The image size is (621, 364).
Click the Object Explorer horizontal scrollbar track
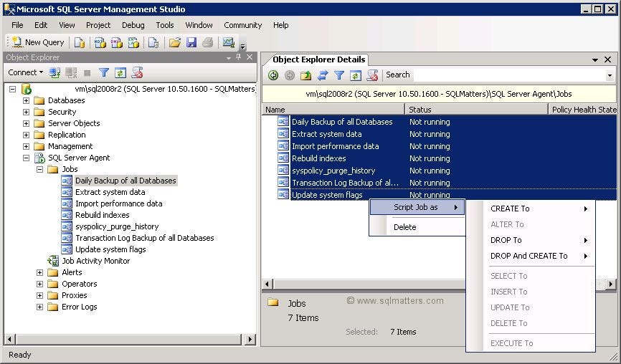pos(128,339)
